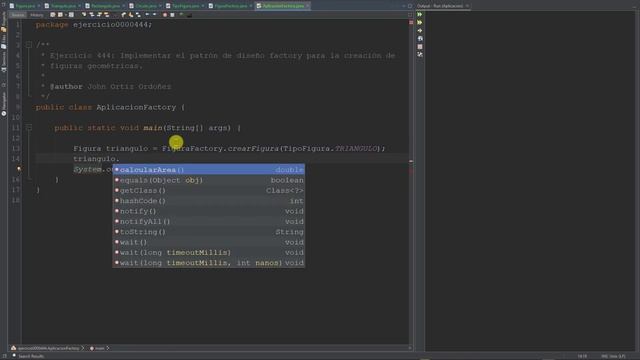Click the Shift Line Right toolbar icon
Viewport: 640px width, 360px height.
click(x=154, y=15)
